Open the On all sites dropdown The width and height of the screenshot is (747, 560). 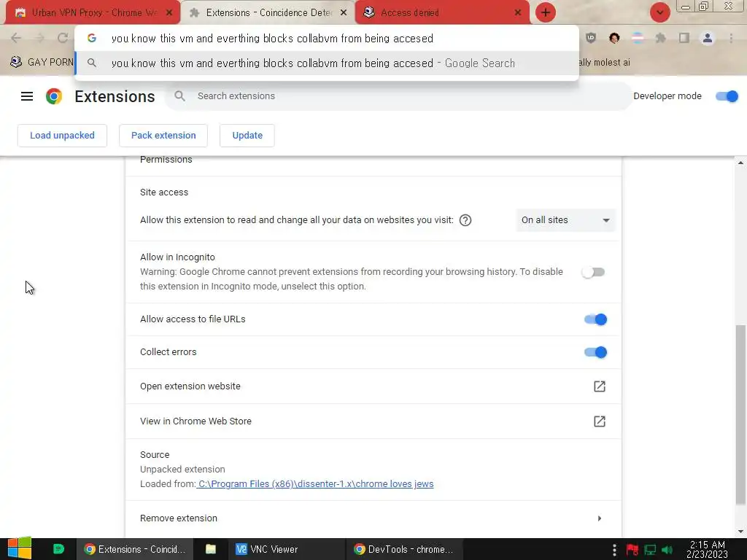click(x=565, y=220)
